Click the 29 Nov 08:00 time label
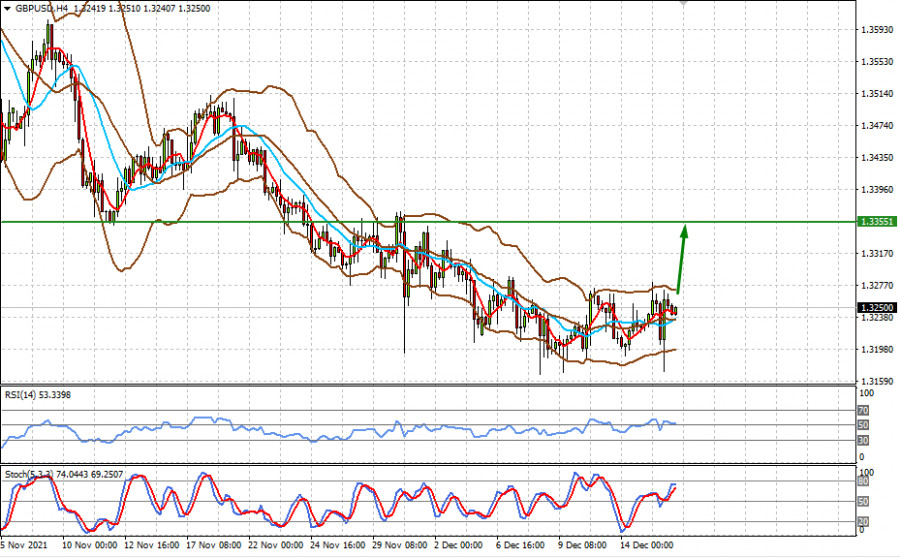Image resolution: width=900 pixels, height=558 pixels. click(x=399, y=546)
